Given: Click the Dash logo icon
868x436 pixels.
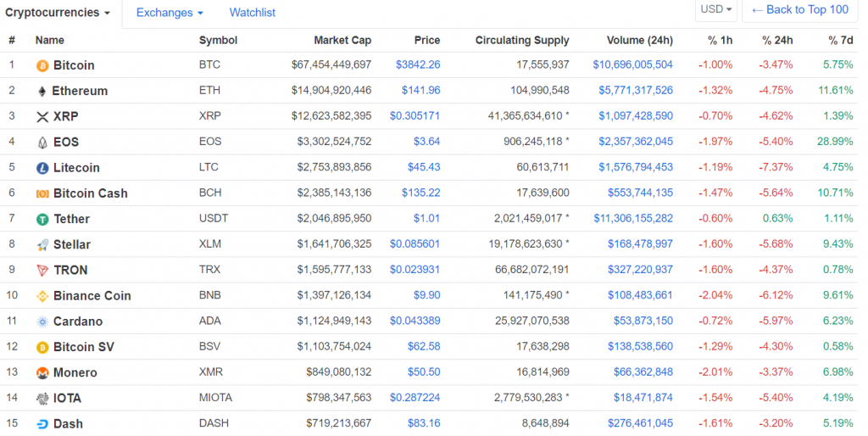Looking at the screenshot, I should point(42,424).
